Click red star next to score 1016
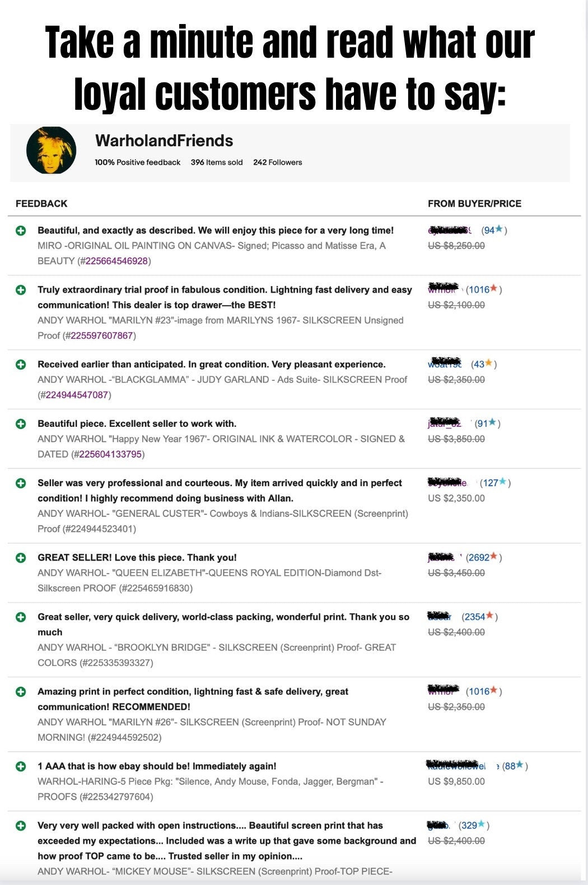Image resolution: width=588 pixels, height=885 pixels. (495, 290)
